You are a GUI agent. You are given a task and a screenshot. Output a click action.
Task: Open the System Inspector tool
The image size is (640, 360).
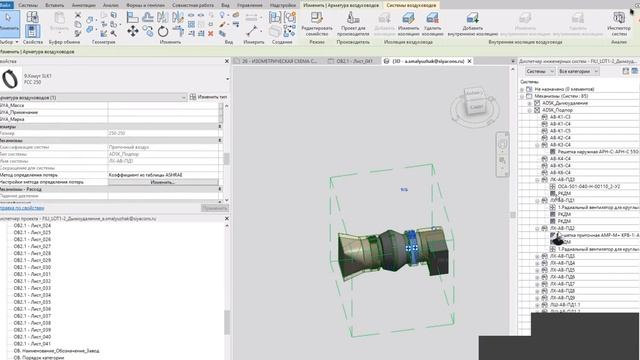[619, 18]
